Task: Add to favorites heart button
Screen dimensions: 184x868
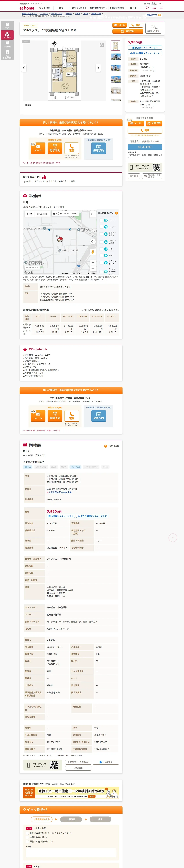Action: click(x=153, y=28)
